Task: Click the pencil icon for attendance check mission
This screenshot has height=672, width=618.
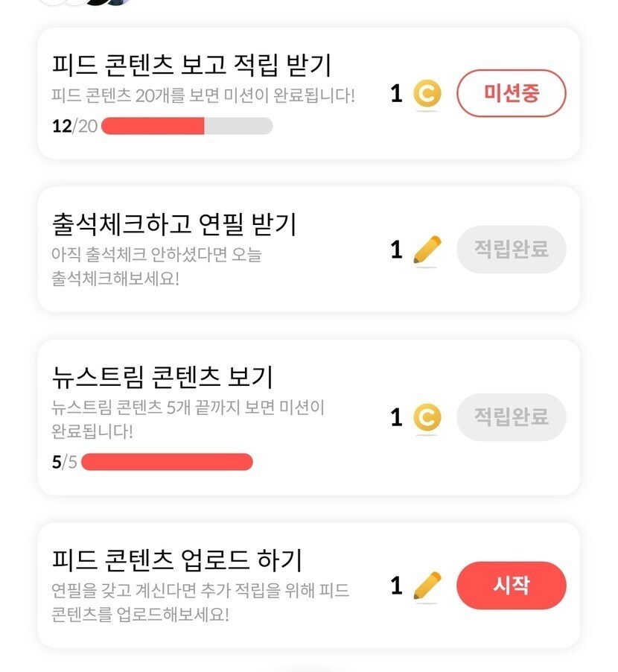Action: point(427,250)
